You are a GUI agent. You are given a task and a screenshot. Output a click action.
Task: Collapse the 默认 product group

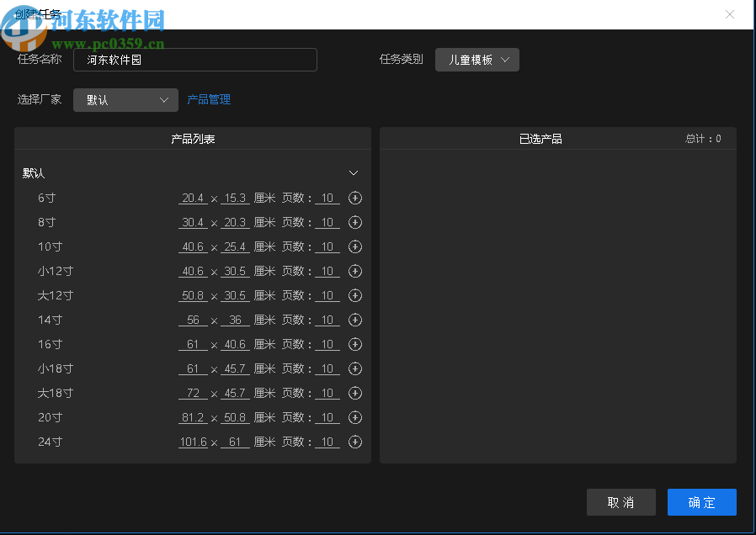[x=354, y=172]
